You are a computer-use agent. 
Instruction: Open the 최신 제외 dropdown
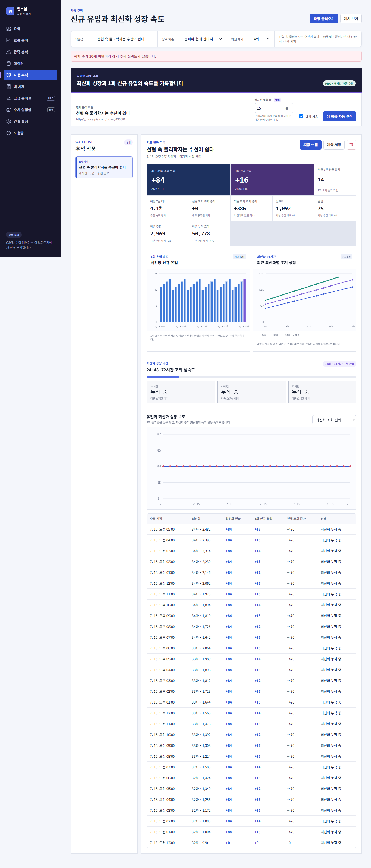(261, 39)
